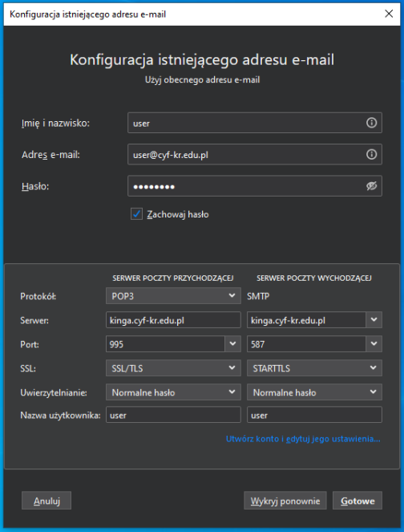The width and height of the screenshot is (404, 532).
Task: Uncheck the Zachowaj hasło checkbox
Action: tap(136, 214)
